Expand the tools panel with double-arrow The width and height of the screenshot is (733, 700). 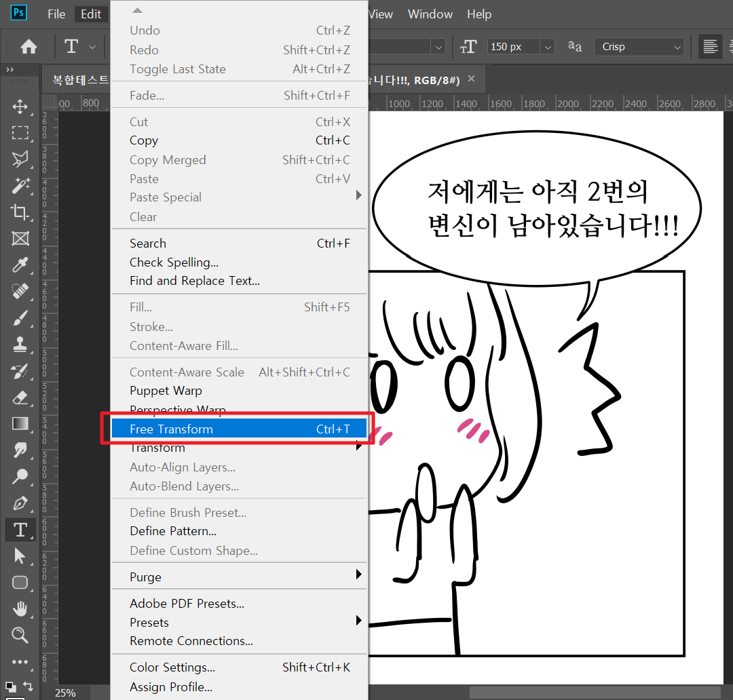coord(10,69)
